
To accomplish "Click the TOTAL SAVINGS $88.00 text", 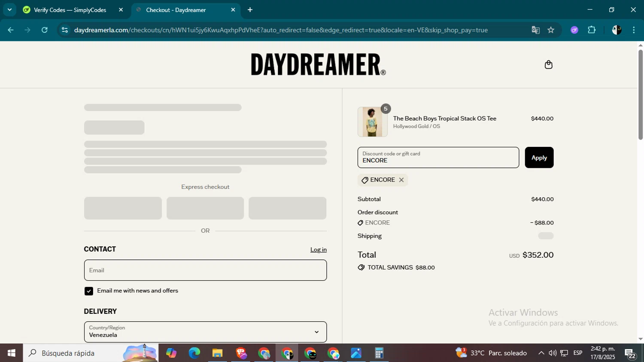I will coord(401,268).
